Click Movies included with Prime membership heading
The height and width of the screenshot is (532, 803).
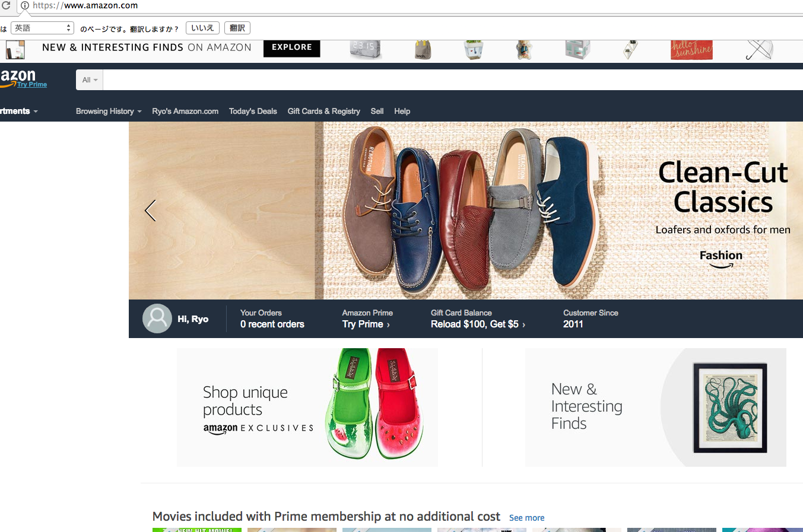point(326,517)
